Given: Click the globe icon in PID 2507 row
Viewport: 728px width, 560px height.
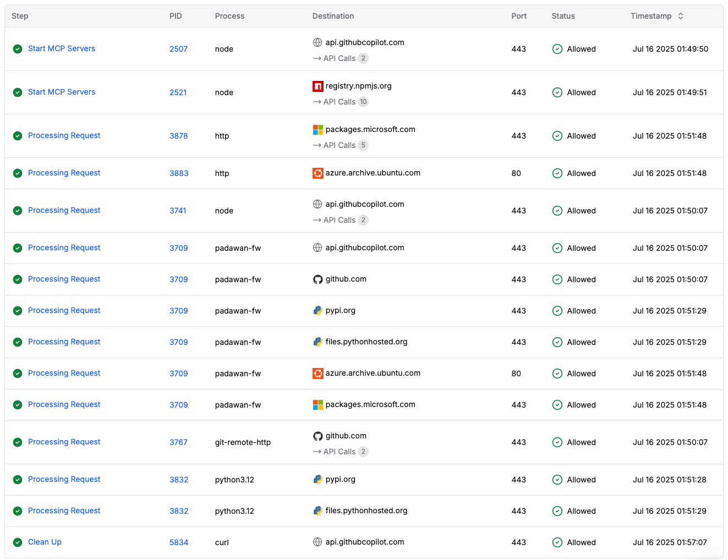Looking at the screenshot, I should coord(318,42).
